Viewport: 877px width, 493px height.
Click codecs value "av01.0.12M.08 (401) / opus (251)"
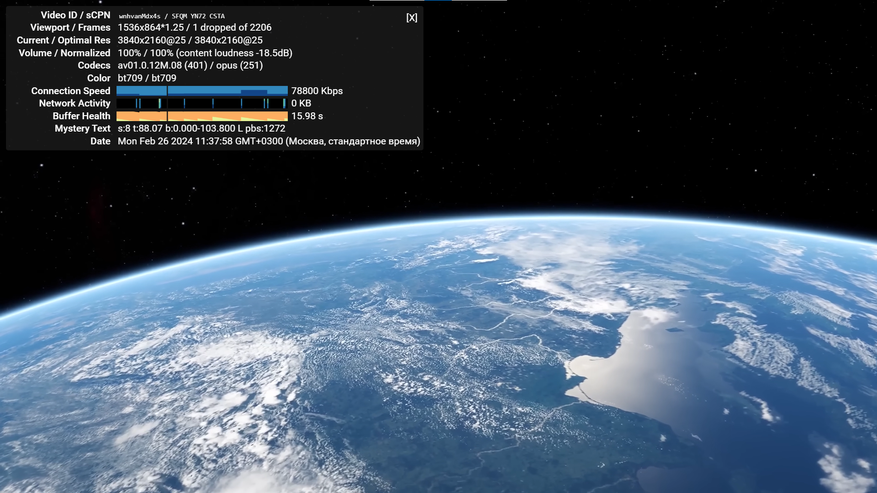click(190, 65)
